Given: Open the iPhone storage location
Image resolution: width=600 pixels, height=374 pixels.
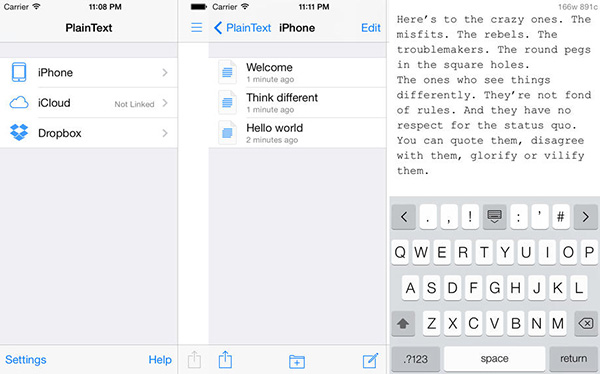Looking at the screenshot, I should (88, 72).
